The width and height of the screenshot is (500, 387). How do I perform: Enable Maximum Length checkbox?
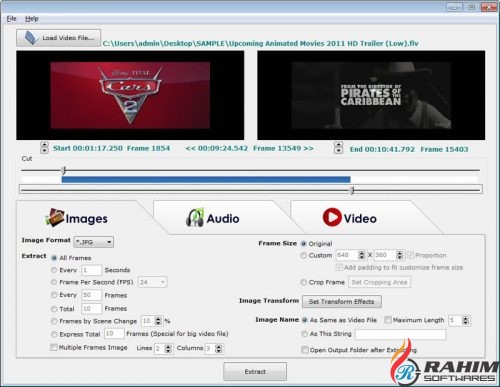click(x=388, y=320)
